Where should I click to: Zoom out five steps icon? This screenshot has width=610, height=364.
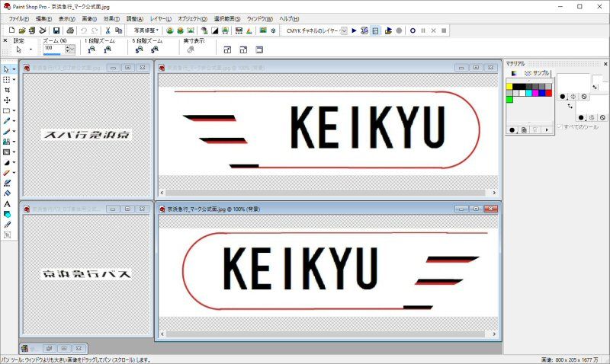click(x=139, y=49)
